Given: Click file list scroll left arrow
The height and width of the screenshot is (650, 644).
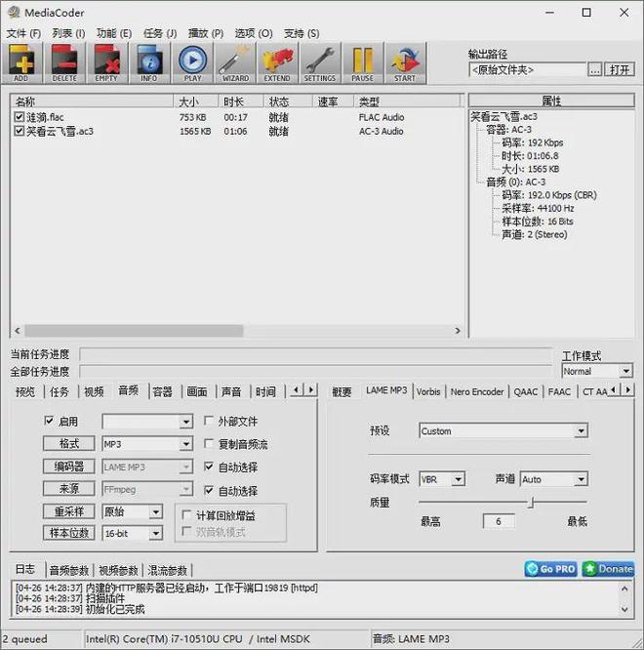Looking at the screenshot, I should coord(18,331).
